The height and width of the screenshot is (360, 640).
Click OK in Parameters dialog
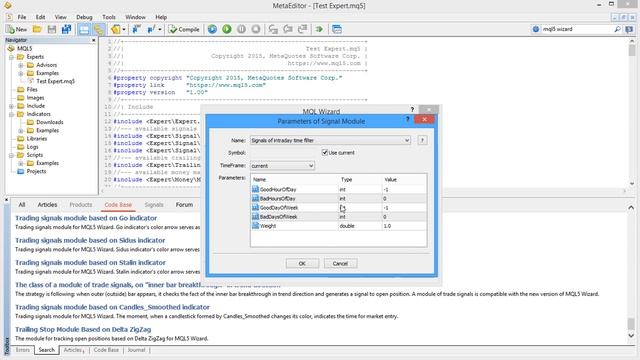(302, 264)
